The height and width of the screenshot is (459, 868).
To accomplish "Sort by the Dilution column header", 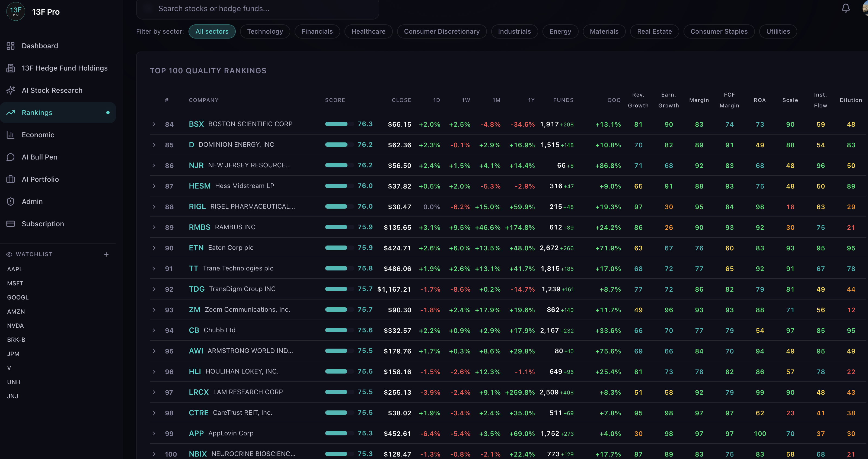I will (851, 100).
